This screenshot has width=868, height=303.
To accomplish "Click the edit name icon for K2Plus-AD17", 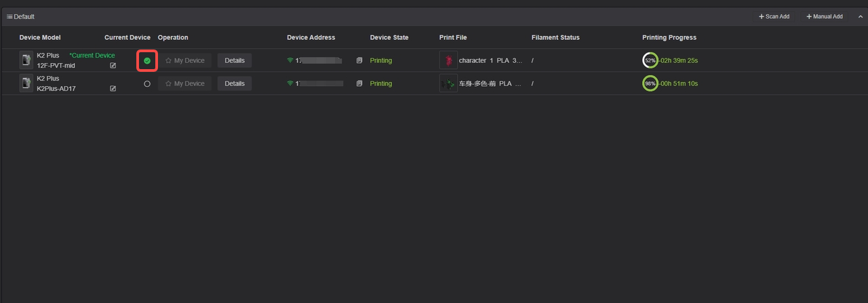I will pyautogui.click(x=113, y=89).
